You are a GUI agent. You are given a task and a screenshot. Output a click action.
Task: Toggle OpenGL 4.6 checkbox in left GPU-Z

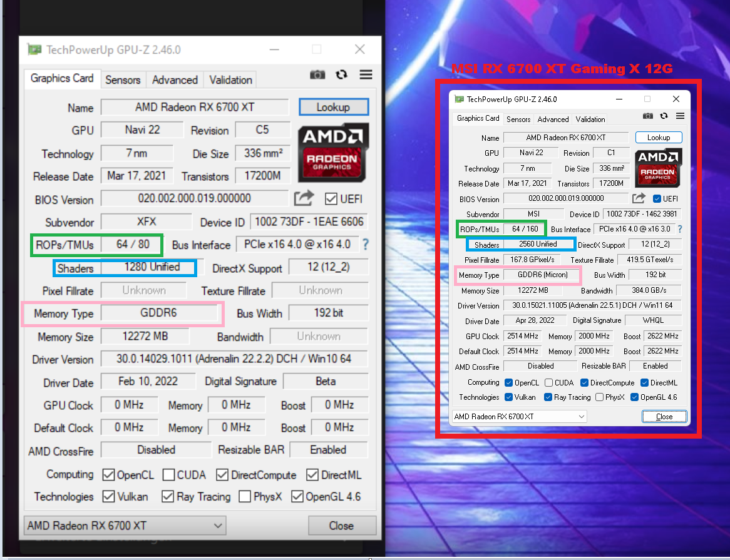pyautogui.click(x=297, y=496)
